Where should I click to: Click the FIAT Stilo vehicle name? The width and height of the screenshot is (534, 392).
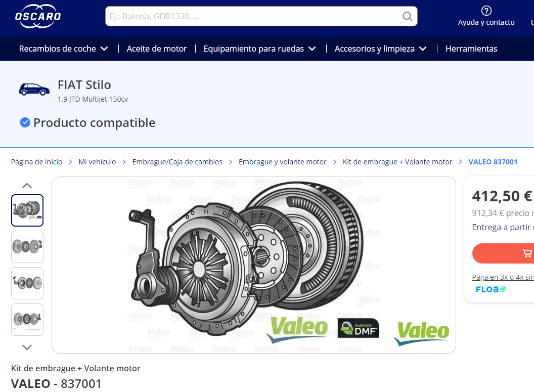[x=84, y=85]
